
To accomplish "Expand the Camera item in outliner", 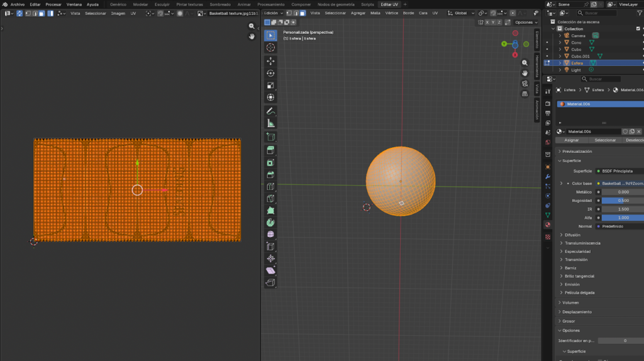I will 560,36.
